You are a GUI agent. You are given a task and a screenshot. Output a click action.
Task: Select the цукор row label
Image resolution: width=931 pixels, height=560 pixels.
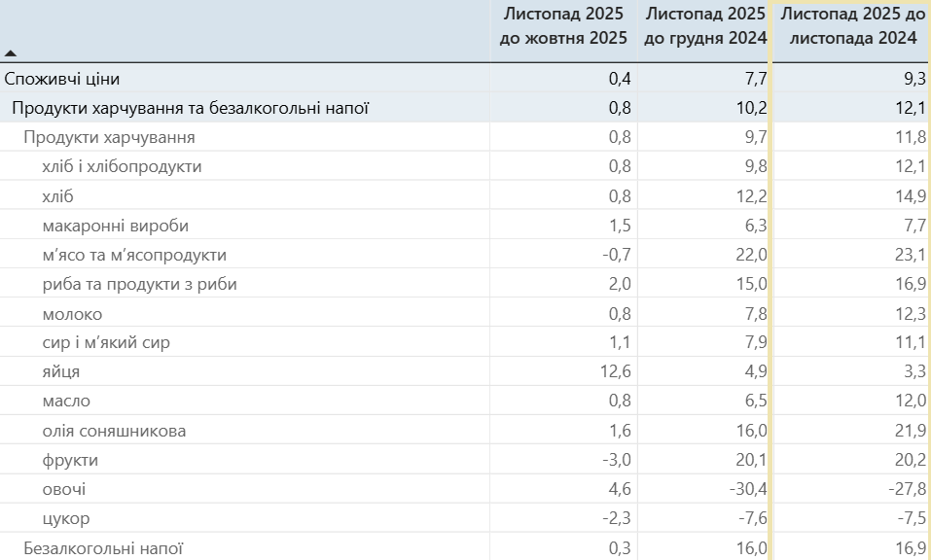66,518
